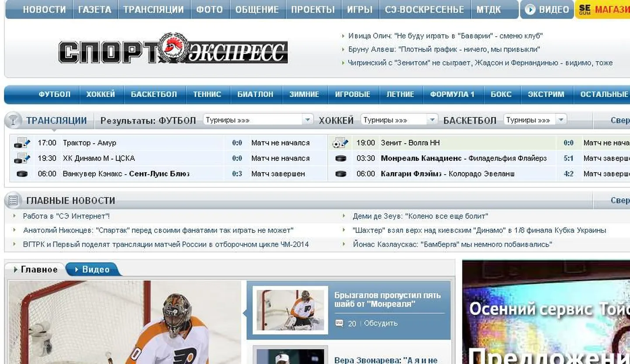Open the Брызгалов пропустил пять шайб article
Image resolution: width=630 pixels, height=364 pixels.
point(388,299)
